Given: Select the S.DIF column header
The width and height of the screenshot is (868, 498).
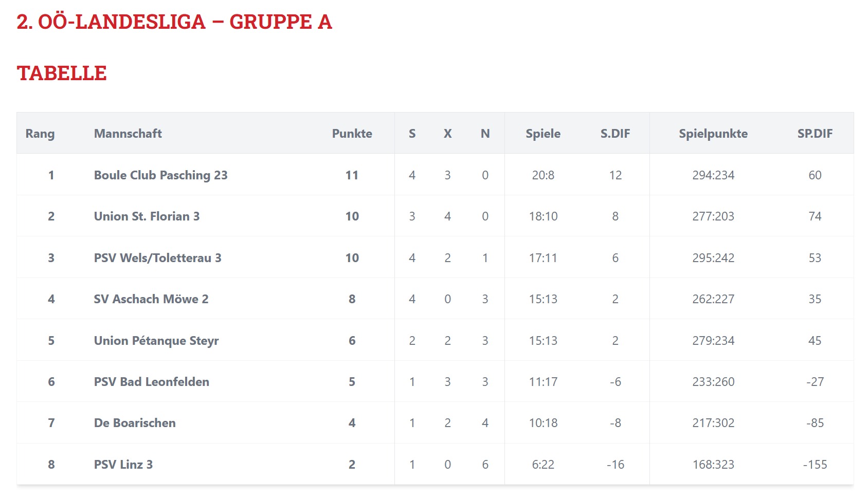Looking at the screenshot, I should click(x=615, y=134).
